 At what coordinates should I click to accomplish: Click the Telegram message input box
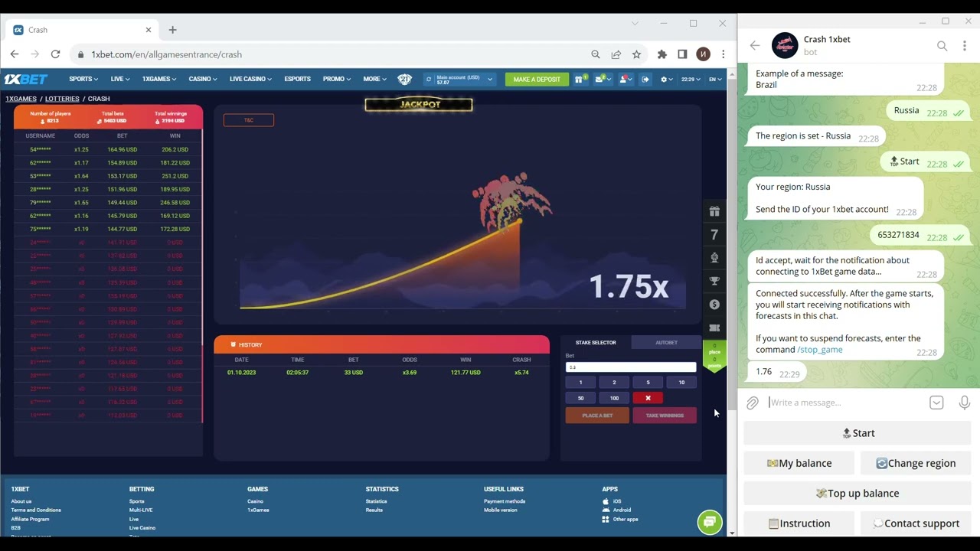pyautogui.click(x=844, y=403)
